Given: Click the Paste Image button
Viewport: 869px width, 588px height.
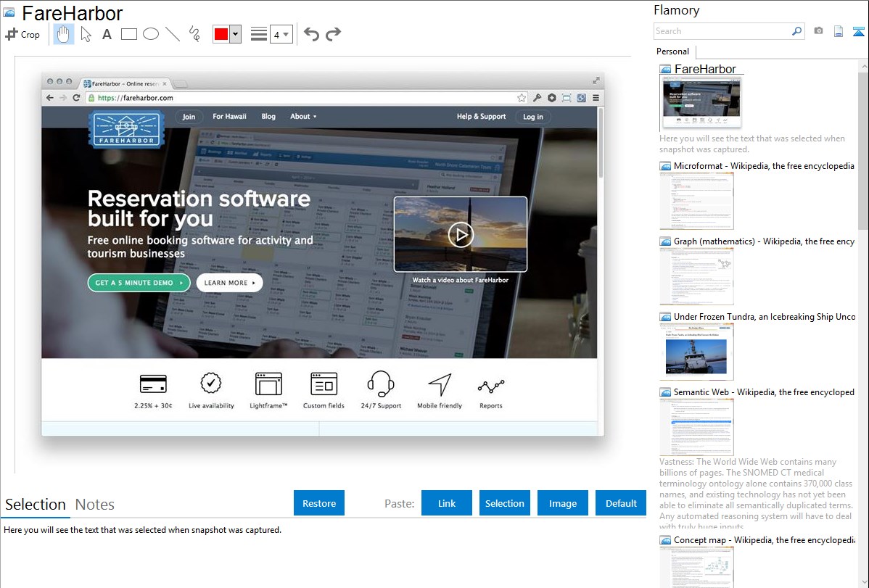Looking at the screenshot, I should point(562,503).
